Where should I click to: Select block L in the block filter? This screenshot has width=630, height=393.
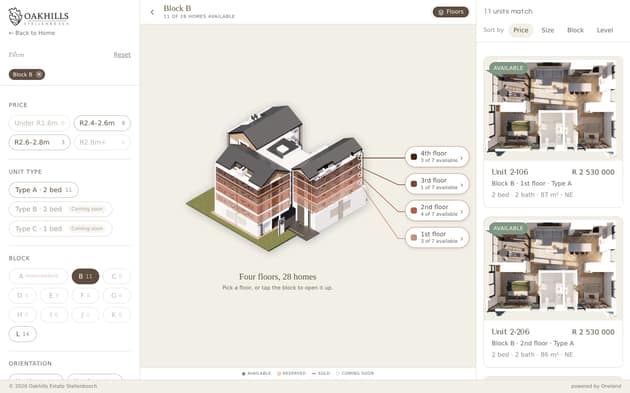22,334
